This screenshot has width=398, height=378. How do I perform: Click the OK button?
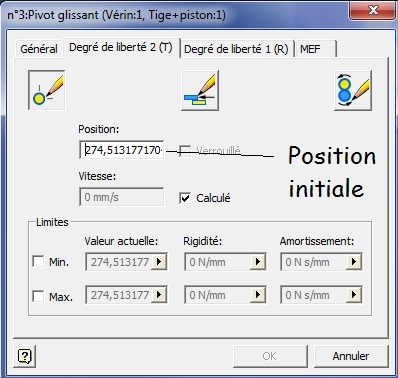point(270,356)
